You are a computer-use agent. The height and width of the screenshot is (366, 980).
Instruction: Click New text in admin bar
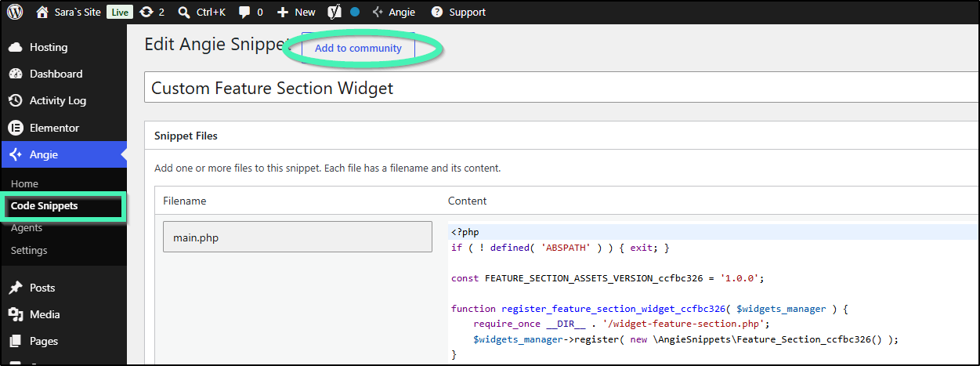[x=305, y=12]
